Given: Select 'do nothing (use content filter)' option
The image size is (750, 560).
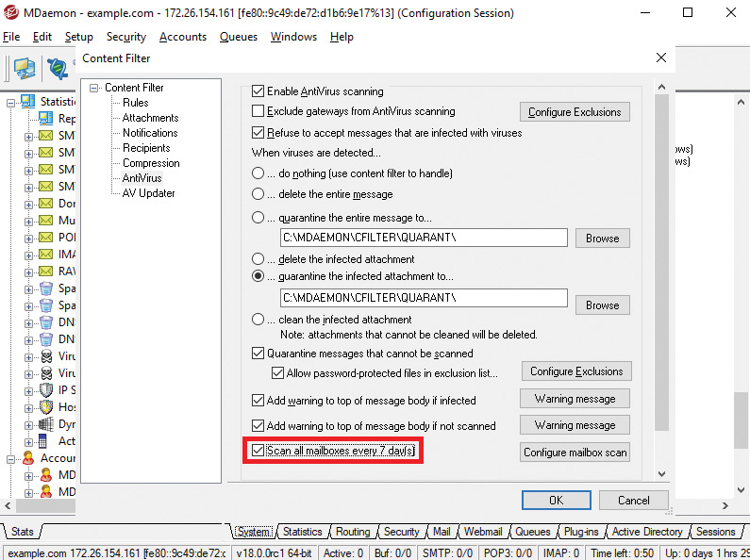Looking at the screenshot, I should [258, 173].
